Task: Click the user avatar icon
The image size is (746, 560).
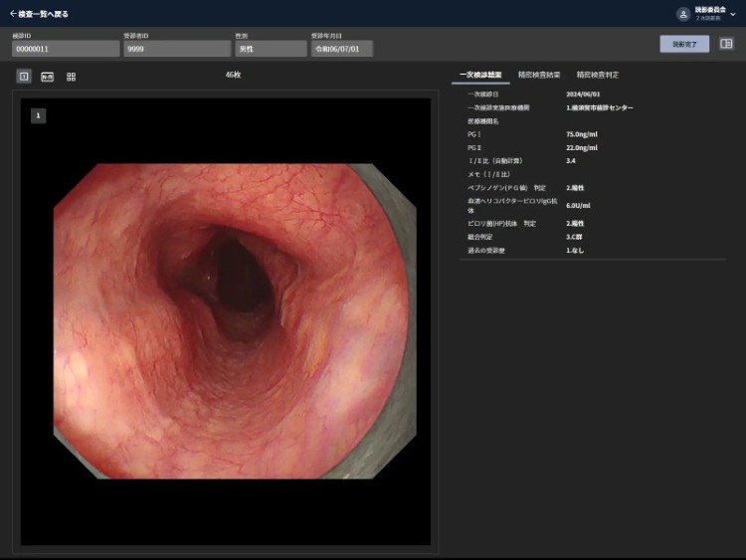Action: click(682, 14)
